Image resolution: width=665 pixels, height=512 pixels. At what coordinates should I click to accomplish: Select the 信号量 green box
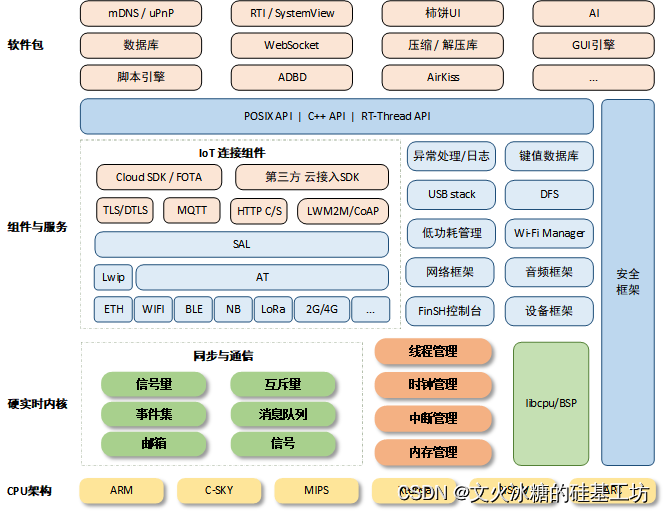point(154,385)
